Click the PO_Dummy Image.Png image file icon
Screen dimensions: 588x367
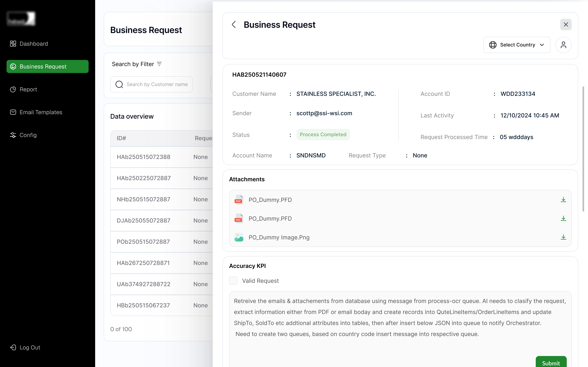point(239,237)
